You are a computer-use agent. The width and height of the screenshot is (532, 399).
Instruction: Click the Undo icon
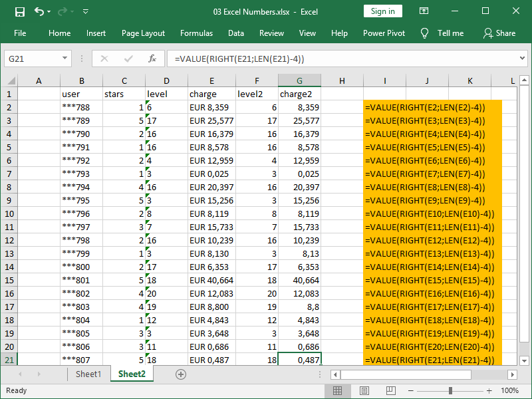click(38, 11)
